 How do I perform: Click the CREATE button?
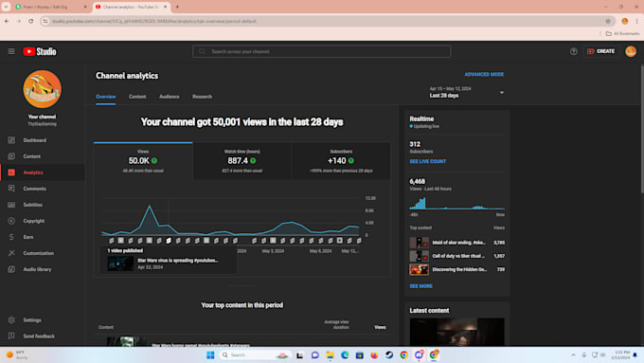pos(600,51)
